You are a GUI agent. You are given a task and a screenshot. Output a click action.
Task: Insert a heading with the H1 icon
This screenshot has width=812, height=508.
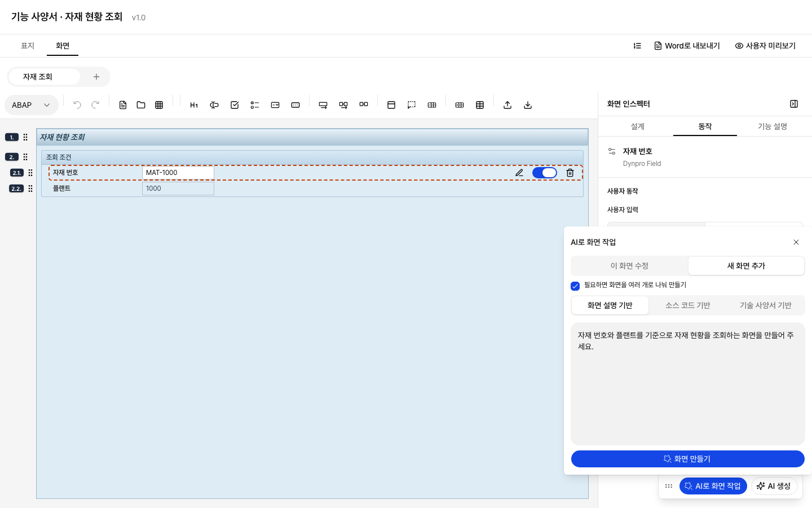pyautogui.click(x=194, y=105)
